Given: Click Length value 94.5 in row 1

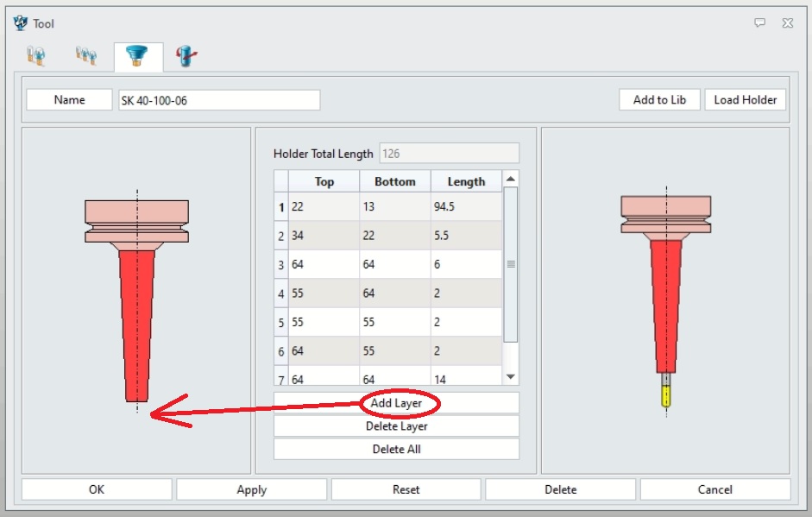Looking at the screenshot, I should 466,206.
